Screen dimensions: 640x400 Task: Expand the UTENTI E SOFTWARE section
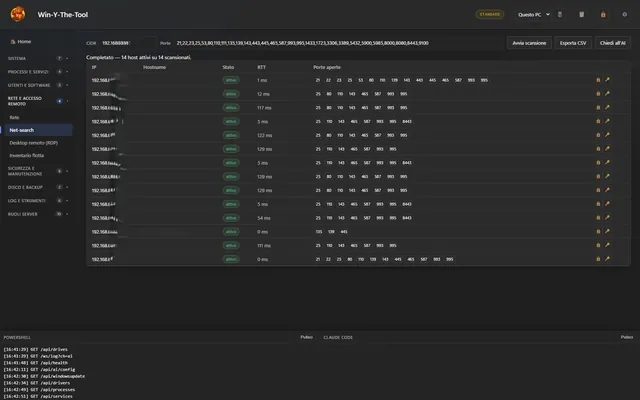tap(38, 85)
